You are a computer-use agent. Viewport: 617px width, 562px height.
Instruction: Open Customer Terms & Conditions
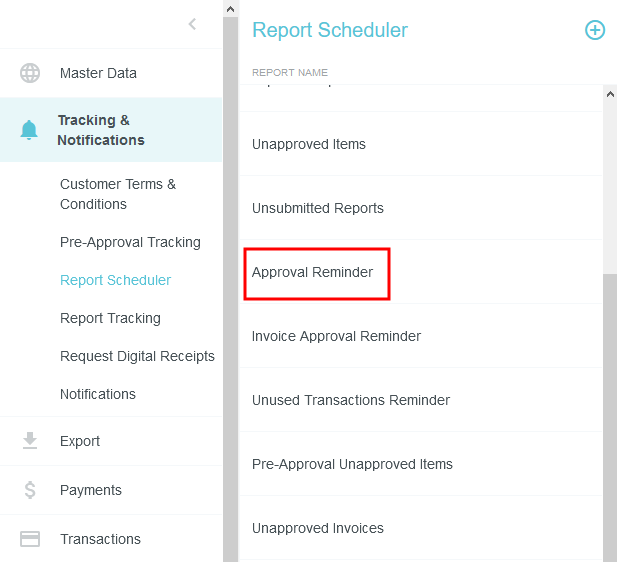click(118, 194)
